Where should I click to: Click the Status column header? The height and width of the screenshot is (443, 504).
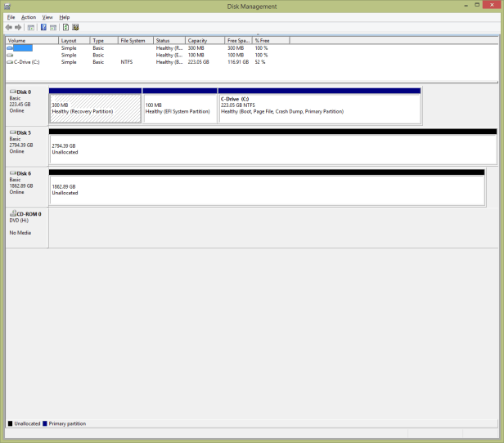tap(169, 40)
